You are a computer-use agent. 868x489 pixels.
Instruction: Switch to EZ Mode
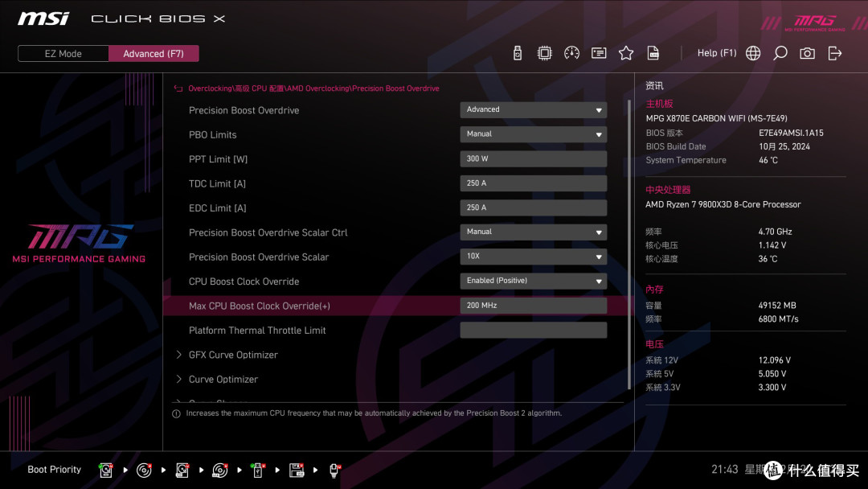(63, 54)
